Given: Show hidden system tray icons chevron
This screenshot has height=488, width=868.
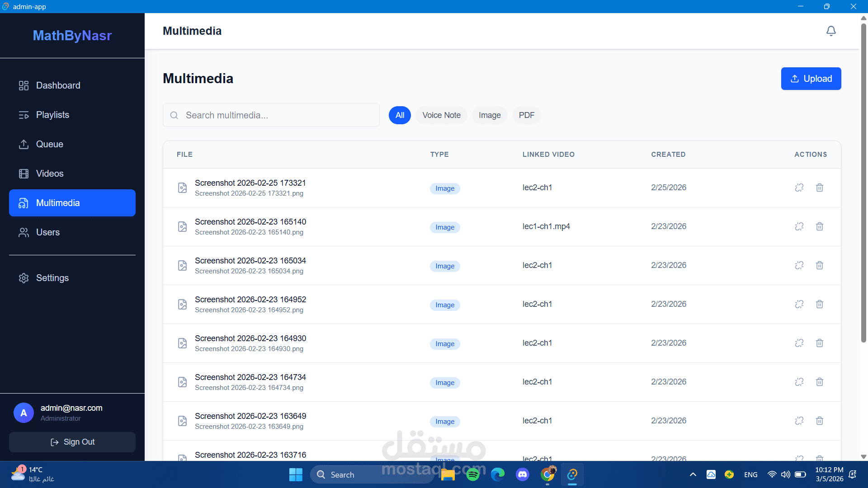Looking at the screenshot, I should pos(693,474).
